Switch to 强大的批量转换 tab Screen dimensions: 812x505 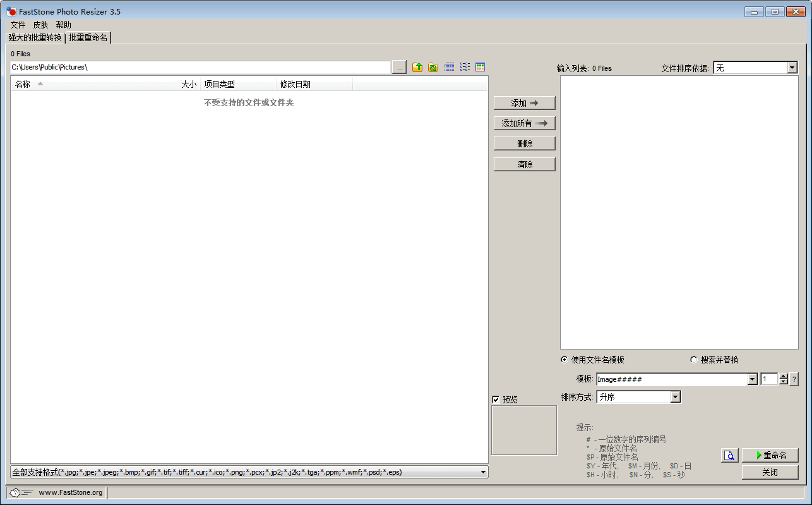[x=35, y=38]
